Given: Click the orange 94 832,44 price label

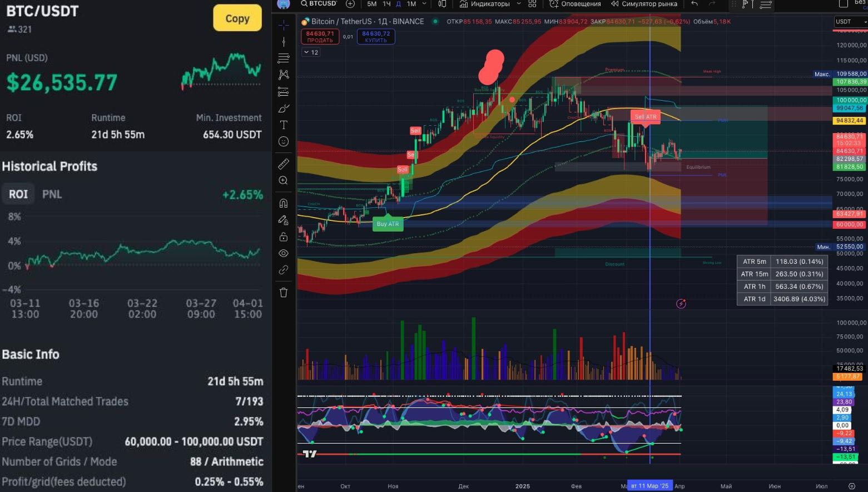Looking at the screenshot, I should [849, 121].
